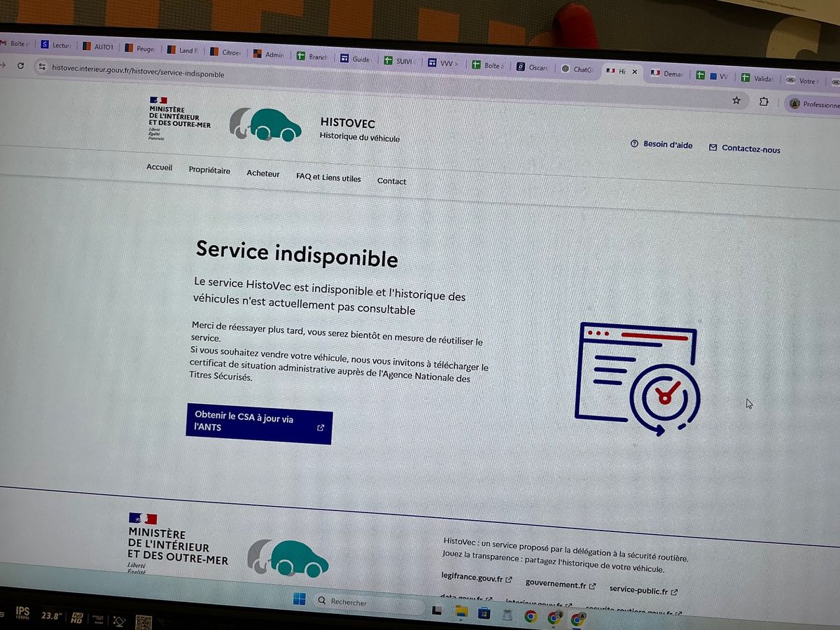840x630 pixels.
Task: Click Obtenir le CSA à jour via l'ANTS
Action: click(259, 423)
